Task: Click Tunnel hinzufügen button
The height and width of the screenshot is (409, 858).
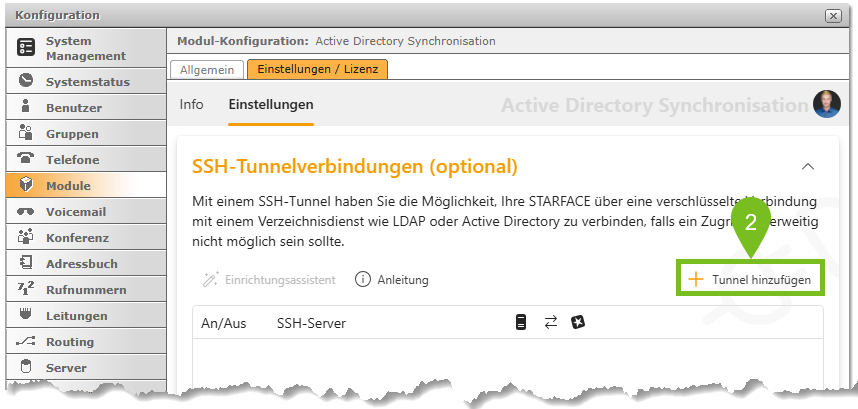Action: coord(750,279)
